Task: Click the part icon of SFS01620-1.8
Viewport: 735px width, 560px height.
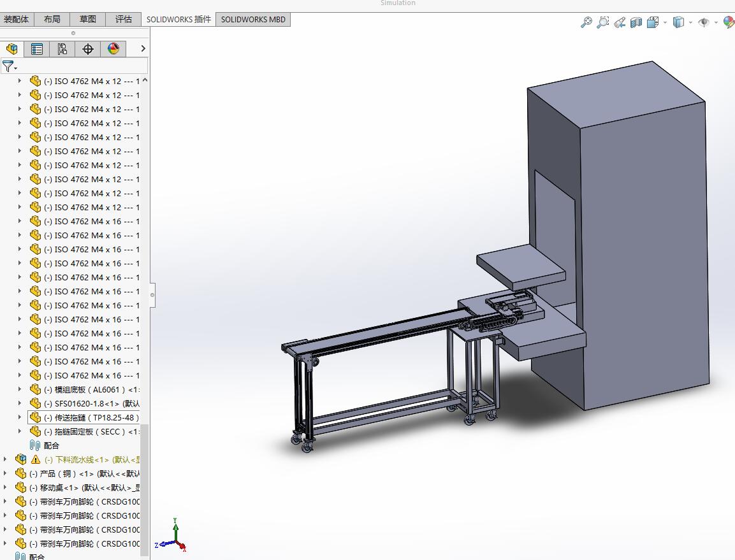Action: tap(35, 403)
